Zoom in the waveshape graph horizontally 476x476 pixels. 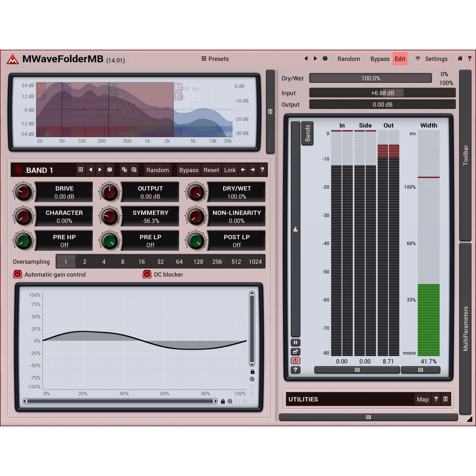point(230,401)
